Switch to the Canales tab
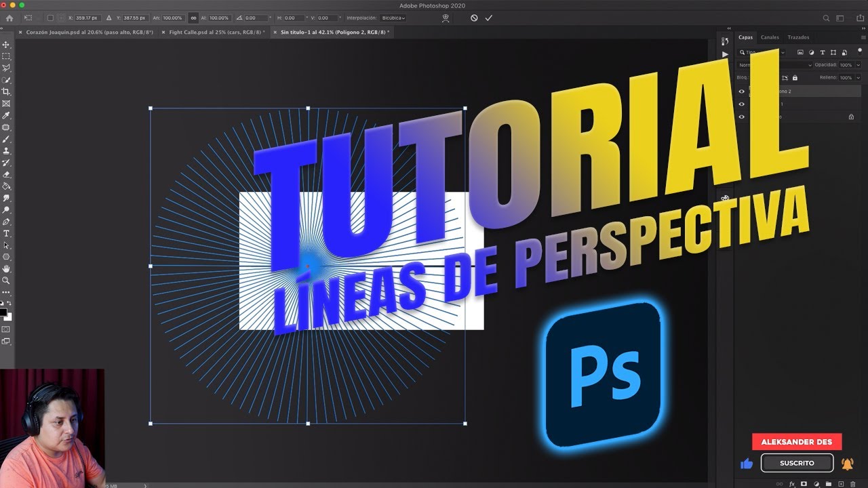Image resolution: width=868 pixels, height=488 pixels. 770,38
